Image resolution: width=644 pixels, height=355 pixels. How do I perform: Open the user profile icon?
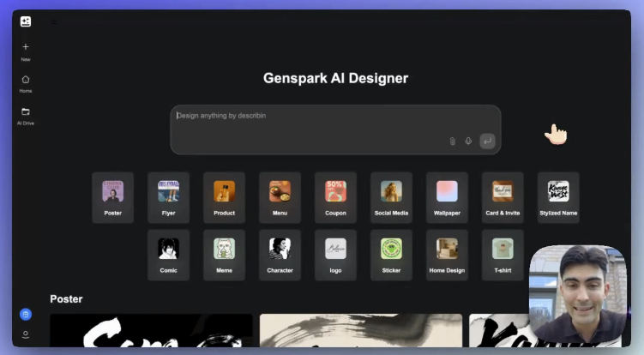click(x=26, y=334)
